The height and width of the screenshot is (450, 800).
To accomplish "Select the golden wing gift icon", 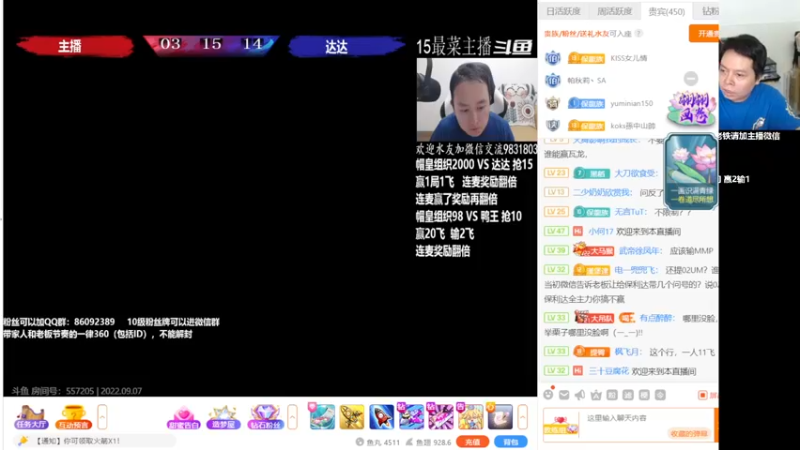I will (352, 416).
